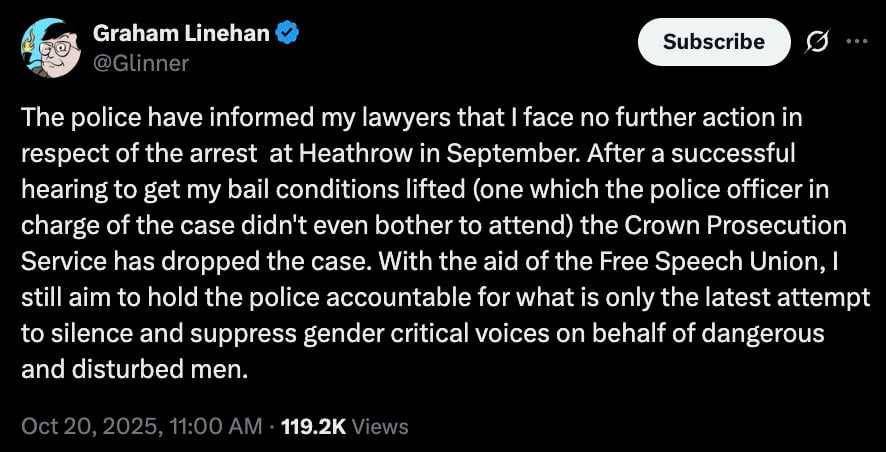Open the Oct 20, 2025 timestamp link
Viewport: 886px width, 452px height.
(x=90, y=426)
